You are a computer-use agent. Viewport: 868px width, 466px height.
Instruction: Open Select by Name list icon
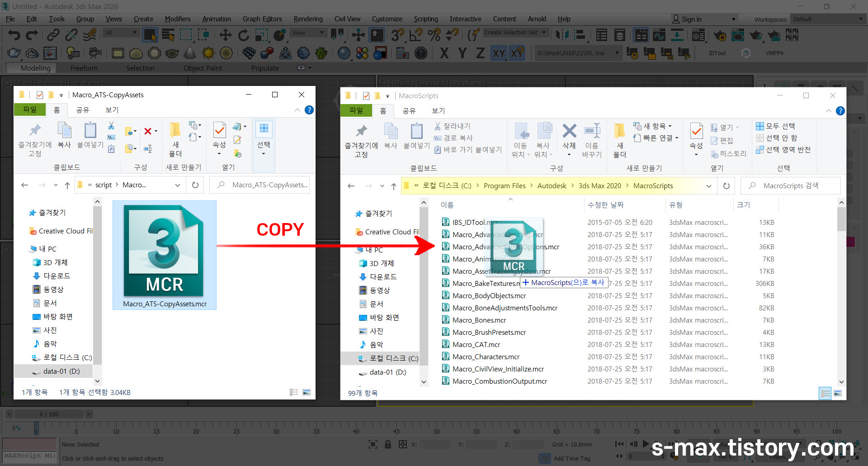(x=168, y=35)
